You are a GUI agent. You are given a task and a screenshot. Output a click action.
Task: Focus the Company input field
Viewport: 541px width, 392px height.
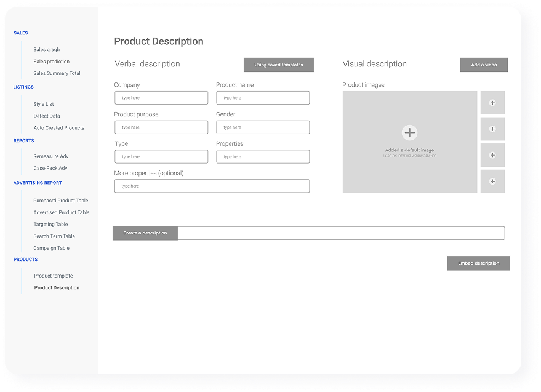161,98
